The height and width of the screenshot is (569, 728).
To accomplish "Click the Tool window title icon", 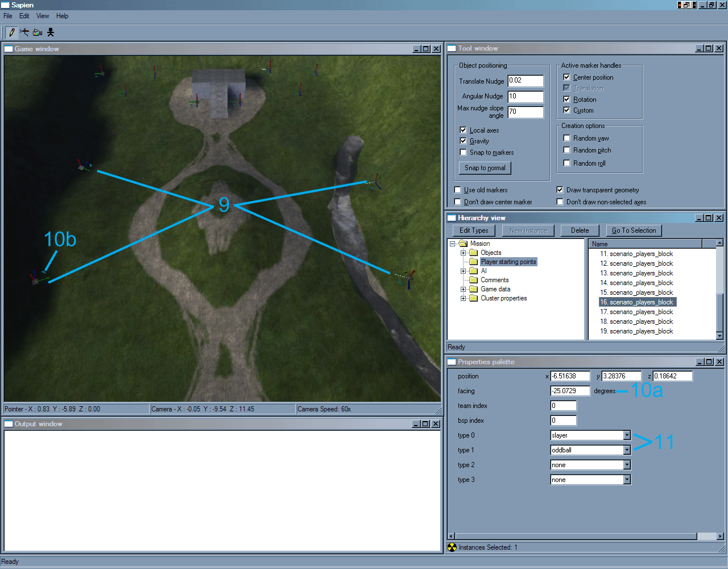I will 452,48.
